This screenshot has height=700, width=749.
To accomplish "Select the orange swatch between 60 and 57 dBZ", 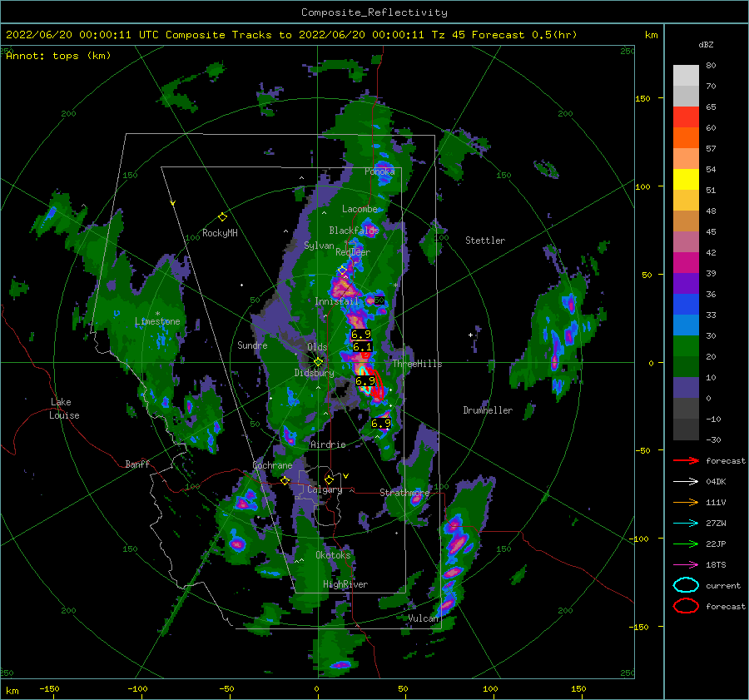I will [686, 137].
